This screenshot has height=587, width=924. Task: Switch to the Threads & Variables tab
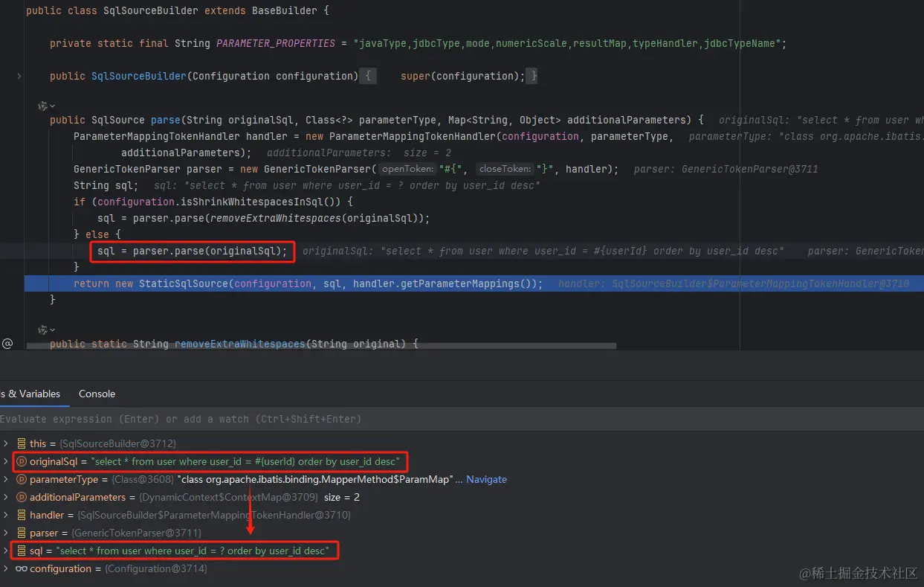[30, 394]
